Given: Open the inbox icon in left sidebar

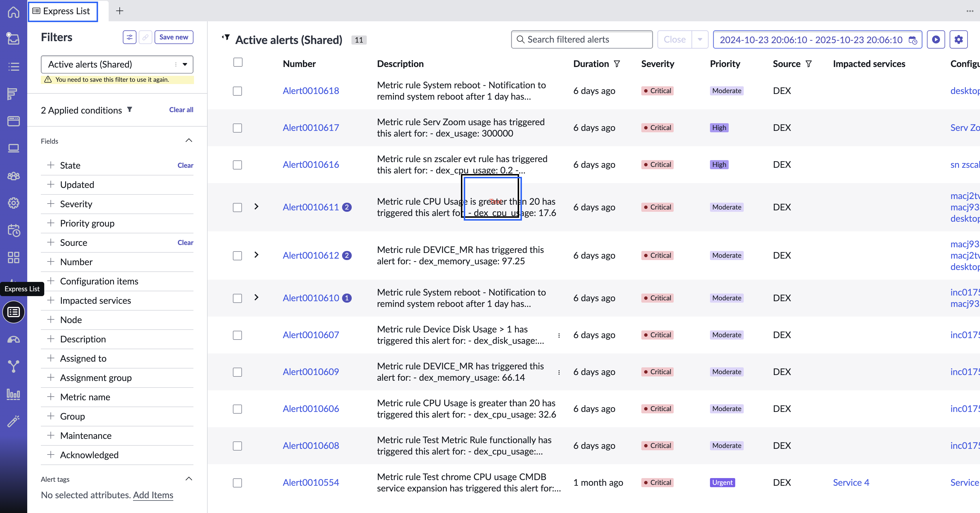Looking at the screenshot, I should [13, 39].
